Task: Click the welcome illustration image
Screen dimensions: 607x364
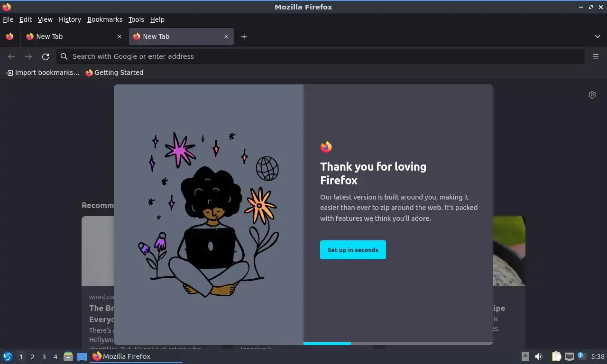Action: pos(209,215)
